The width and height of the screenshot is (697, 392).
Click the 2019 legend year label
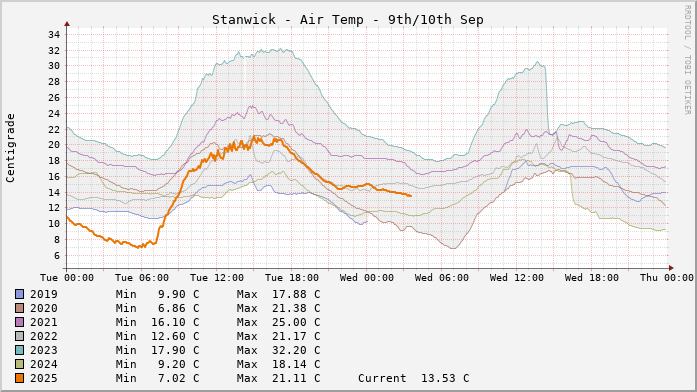click(44, 294)
